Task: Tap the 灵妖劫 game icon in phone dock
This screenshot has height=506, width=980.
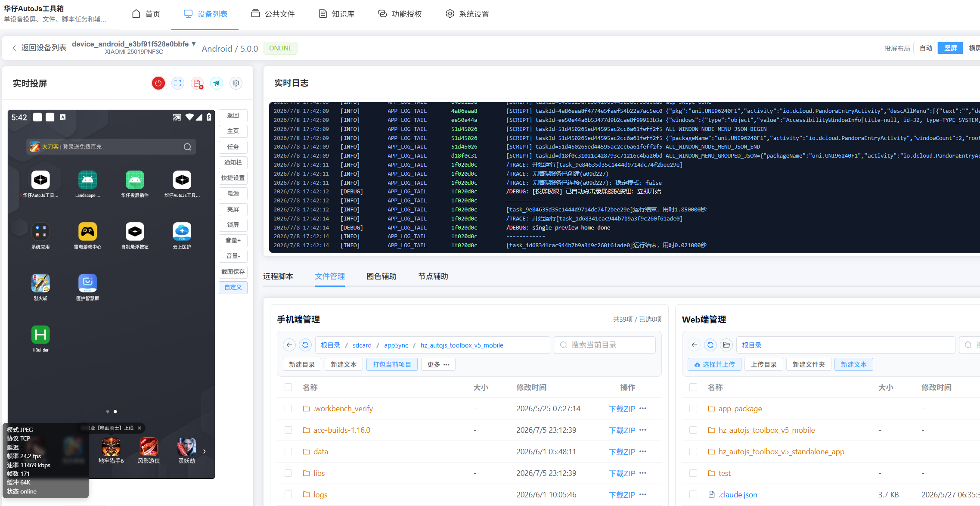Action: (187, 447)
